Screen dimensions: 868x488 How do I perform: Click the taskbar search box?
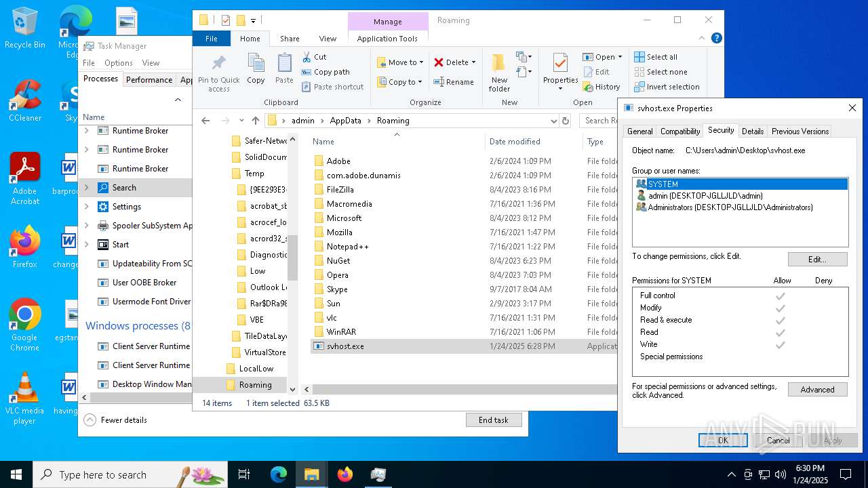pyautogui.click(x=130, y=474)
